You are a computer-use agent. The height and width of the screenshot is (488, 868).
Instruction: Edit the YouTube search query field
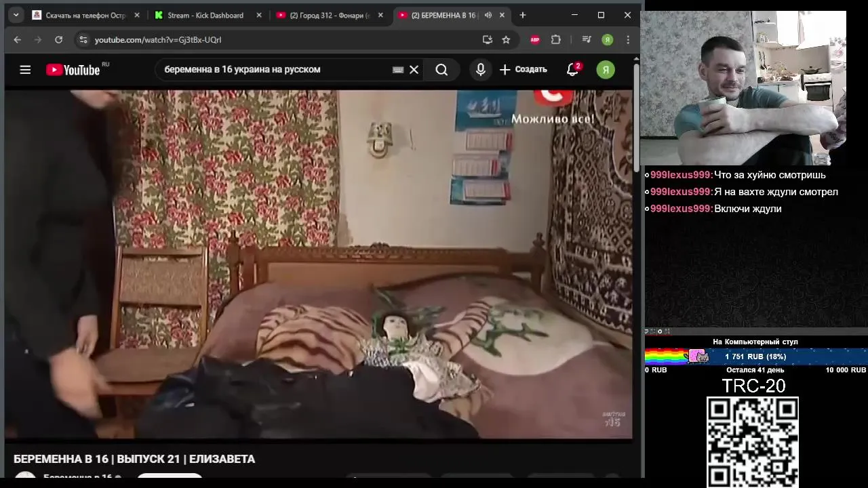tap(275, 69)
